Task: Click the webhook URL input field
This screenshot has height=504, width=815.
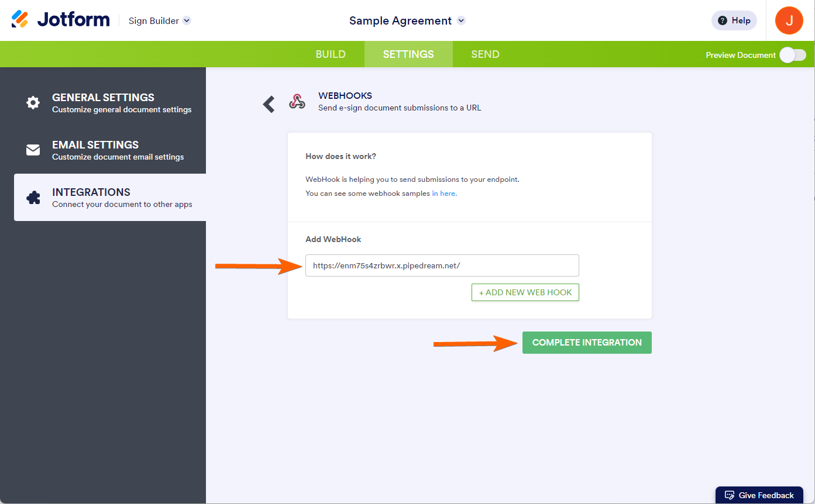Action: pos(442,265)
